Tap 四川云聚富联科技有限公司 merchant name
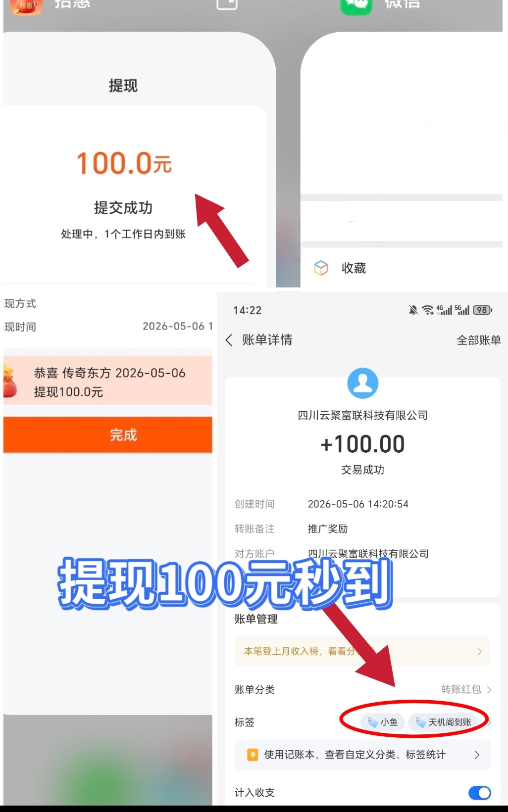Screen dimensions: 508x812 click(x=363, y=415)
